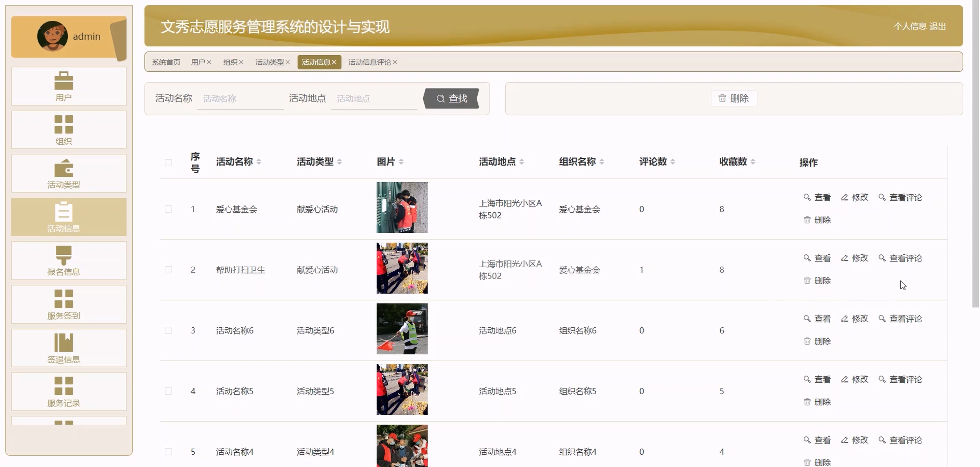Screen dimensions: 980x467
Task: Toggle the select-all checkbox in table header
Action: click(x=168, y=162)
